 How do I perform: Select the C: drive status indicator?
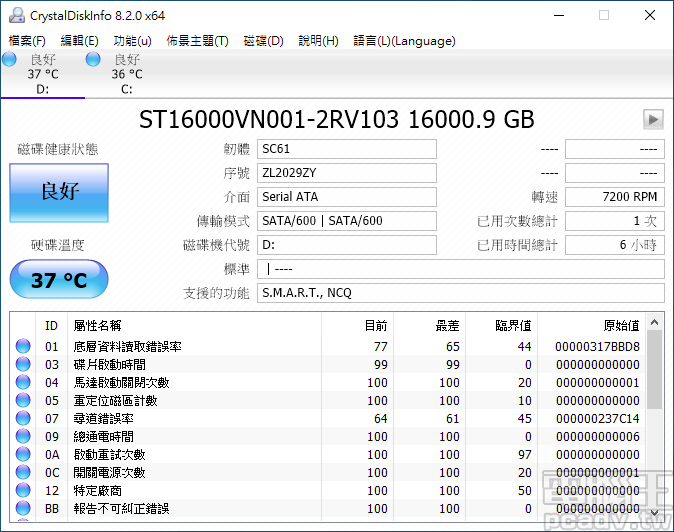[x=93, y=59]
